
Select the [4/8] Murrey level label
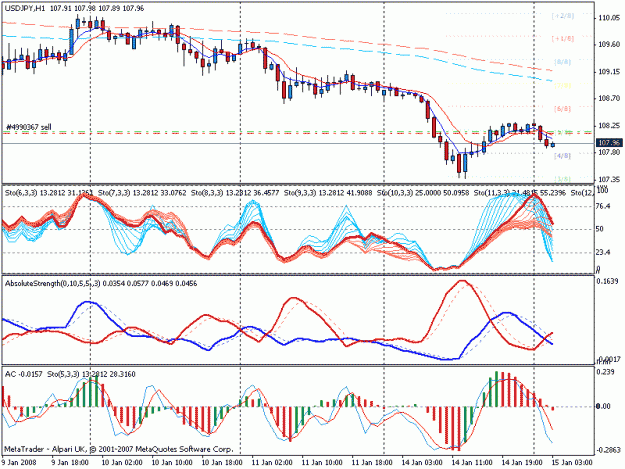(x=562, y=156)
